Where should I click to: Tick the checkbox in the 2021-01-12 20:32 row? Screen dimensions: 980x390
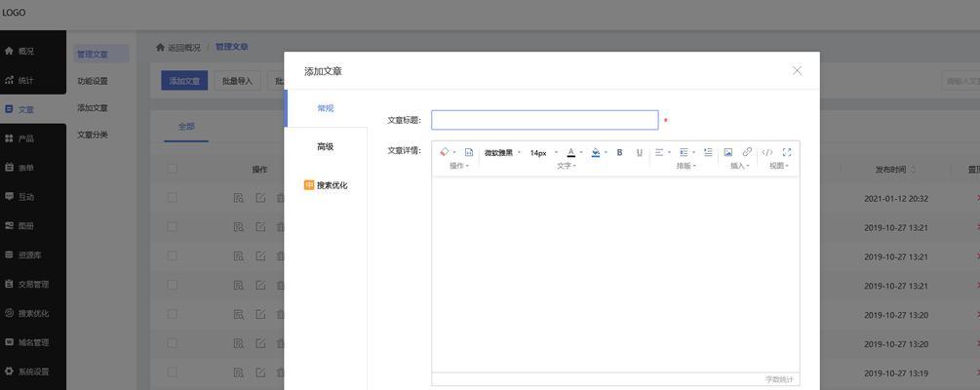(173, 198)
